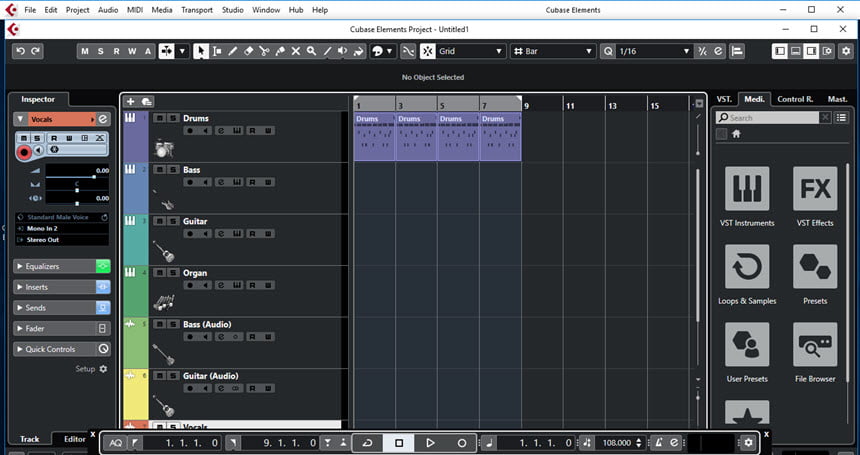Select the Mute X tool
Image resolution: width=860 pixels, height=455 pixels.
point(296,51)
